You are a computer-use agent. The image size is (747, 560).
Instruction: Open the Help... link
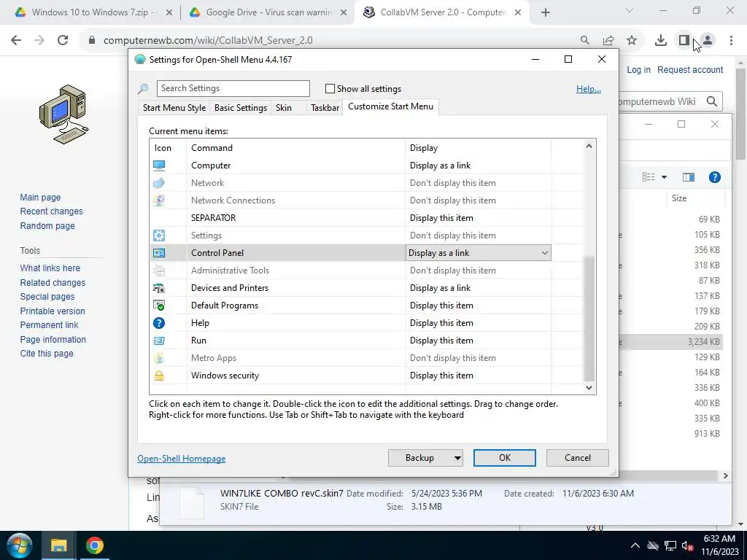[x=589, y=88]
